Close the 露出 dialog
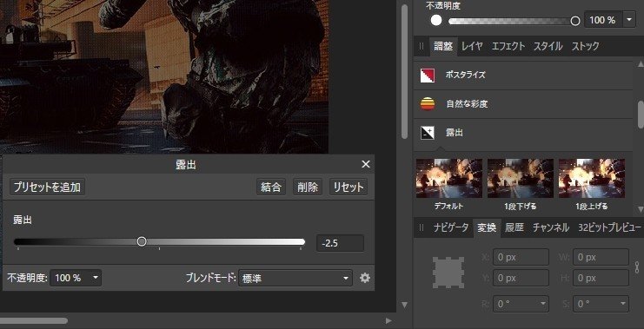This screenshot has height=329, width=644. point(366,165)
